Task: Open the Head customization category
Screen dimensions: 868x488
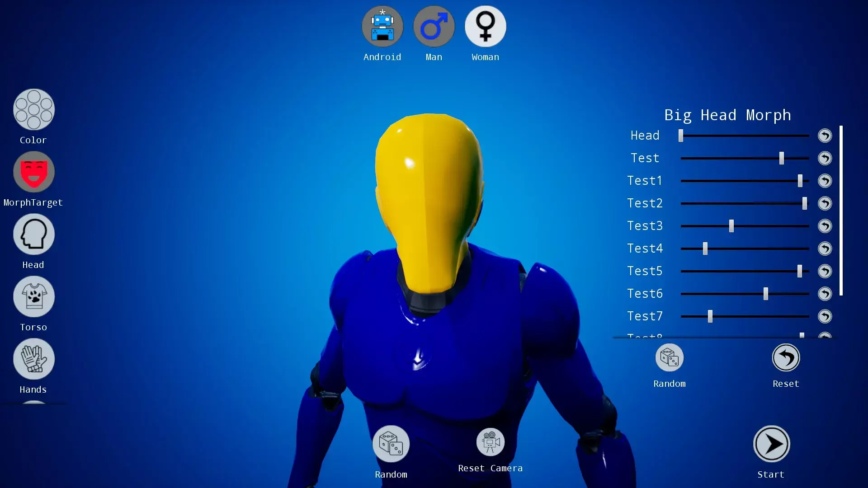Action: pyautogui.click(x=34, y=235)
